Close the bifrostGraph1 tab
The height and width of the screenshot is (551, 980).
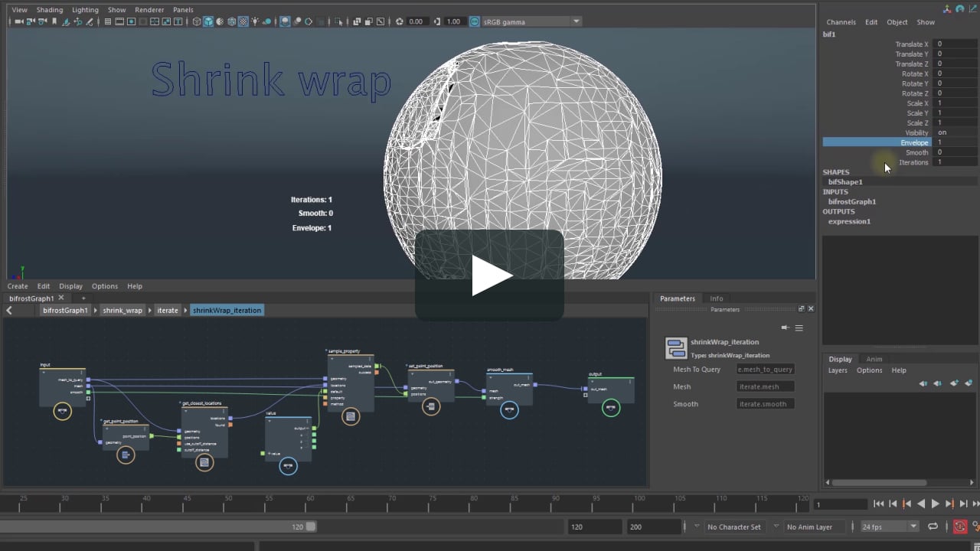pyautogui.click(x=61, y=298)
